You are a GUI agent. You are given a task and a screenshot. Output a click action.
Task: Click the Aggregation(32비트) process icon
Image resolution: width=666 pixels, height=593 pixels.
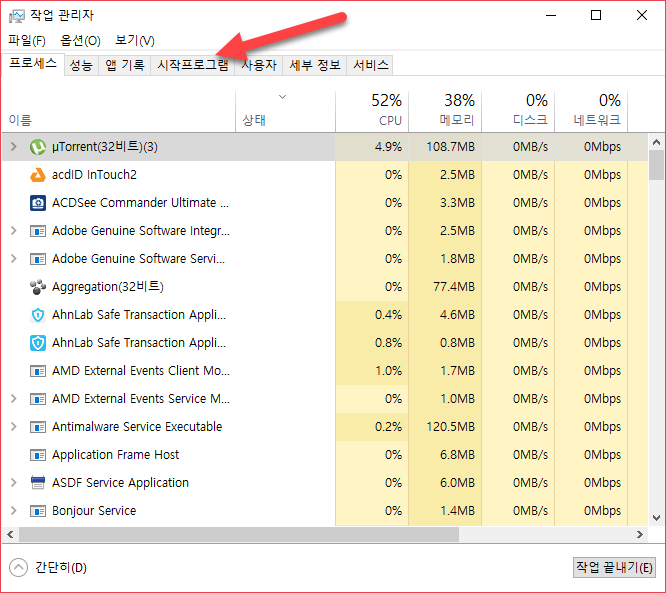(38, 287)
